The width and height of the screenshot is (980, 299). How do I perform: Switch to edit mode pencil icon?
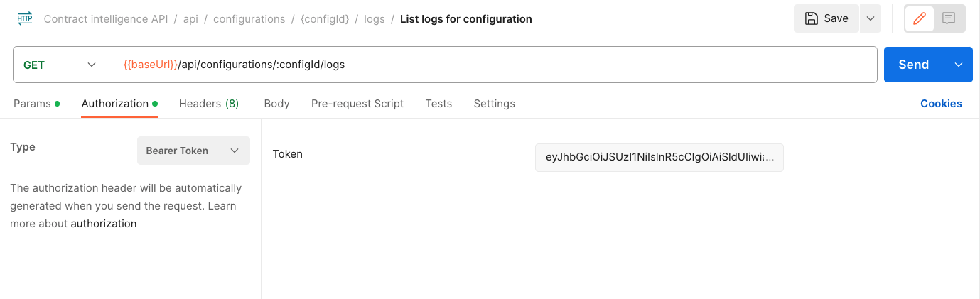click(920, 19)
